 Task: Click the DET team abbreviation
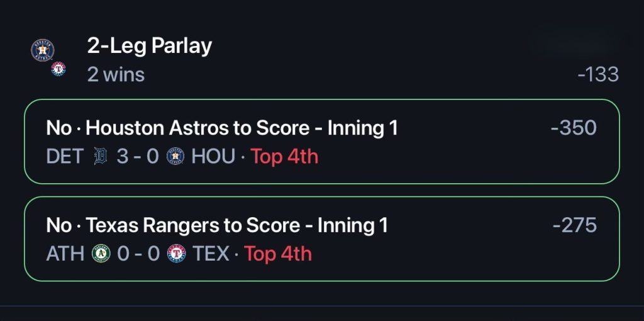(x=65, y=157)
